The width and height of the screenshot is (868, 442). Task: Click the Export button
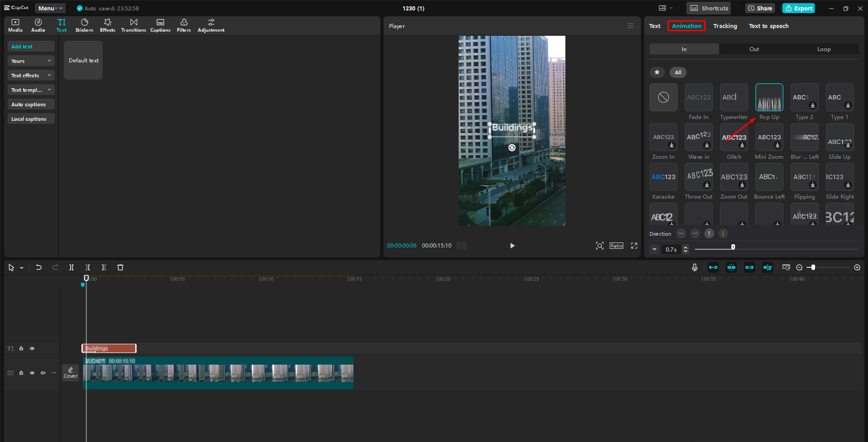pyautogui.click(x=798, y=8)
